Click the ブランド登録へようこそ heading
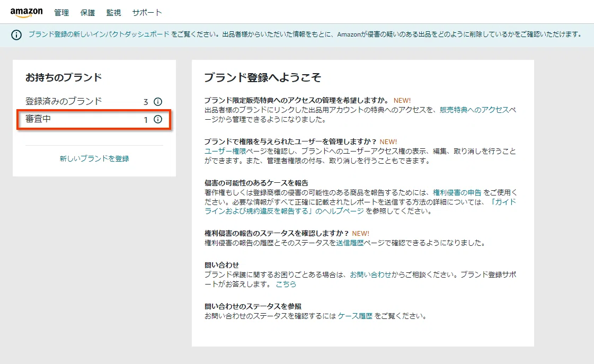The width and height of the screenshot is (594, 364). point(262,77)
